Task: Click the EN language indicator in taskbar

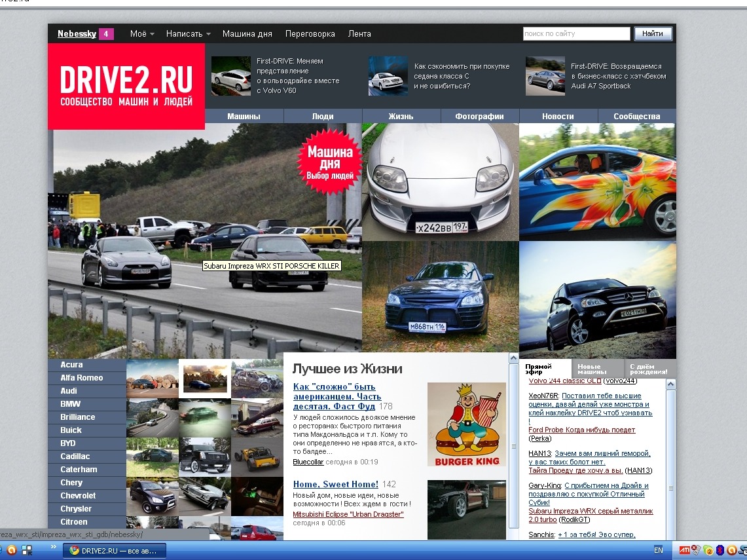Action: (659, 550)
